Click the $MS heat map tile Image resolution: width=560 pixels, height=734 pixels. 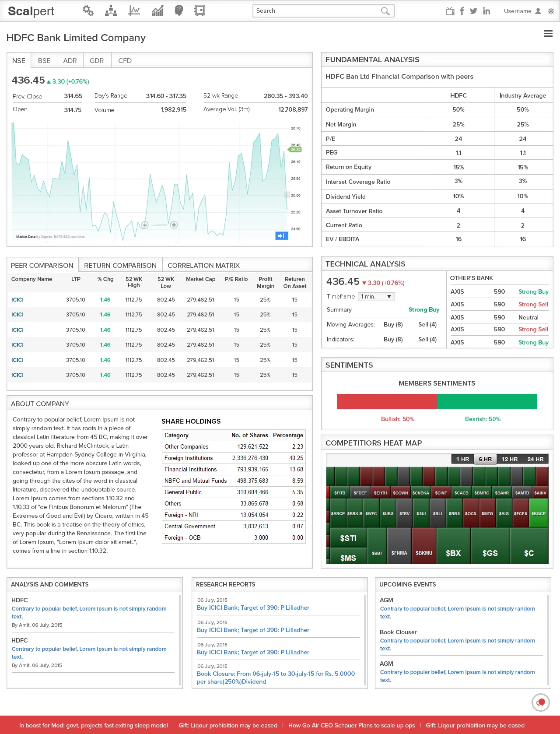coord(348,556)
